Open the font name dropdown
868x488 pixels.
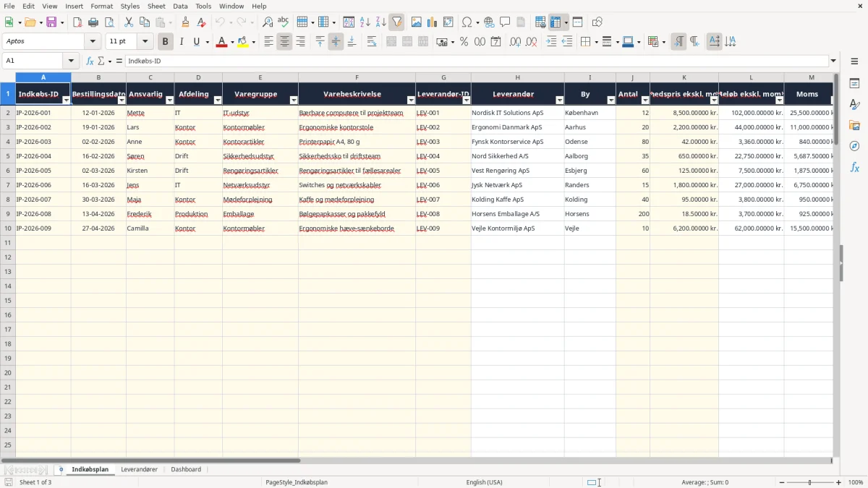pyautogui.click(x=93, y=42)
